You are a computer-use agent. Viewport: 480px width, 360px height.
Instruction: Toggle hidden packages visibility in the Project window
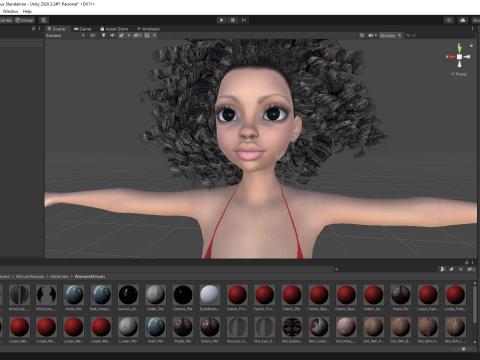tap(471, 269)
